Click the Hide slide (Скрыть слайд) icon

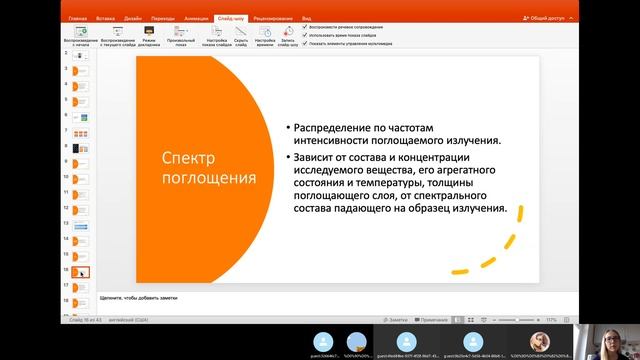point(241,31)
